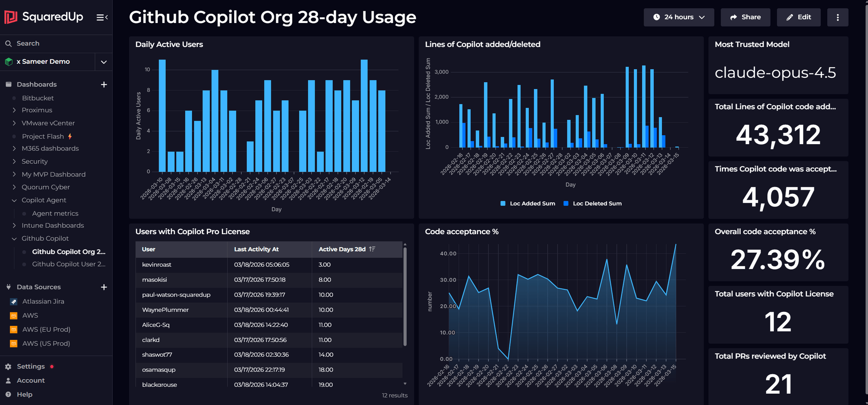Expand the Quorum Cyber folder
Screen dimensions: 868x405
(14, 187)
